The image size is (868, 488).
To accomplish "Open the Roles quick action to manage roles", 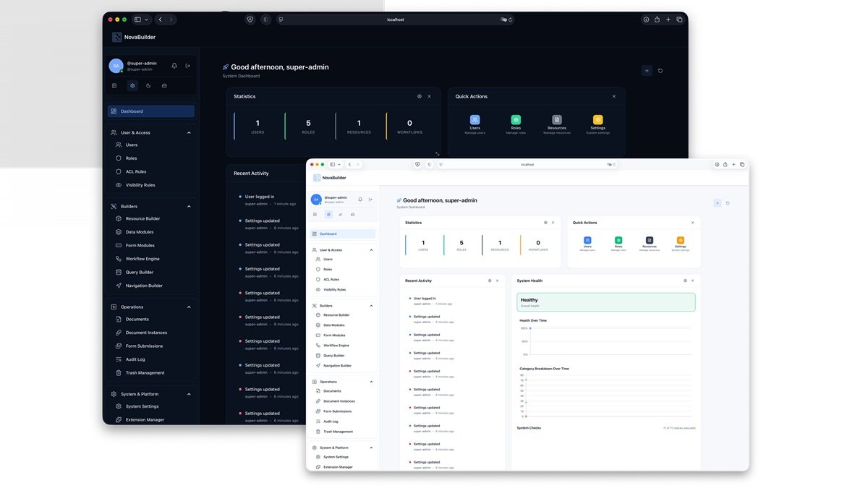I will pyautogui.click(x=516, y=119).
